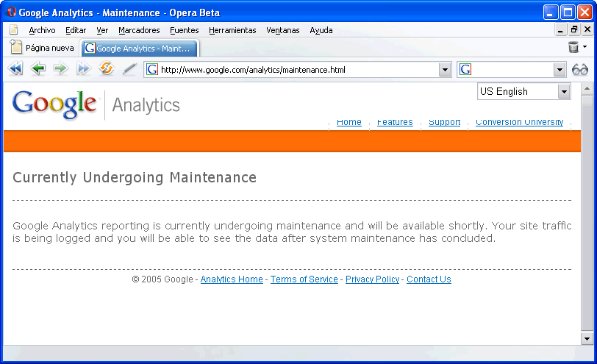Click the Google Analytics logo
This screenshot has width=597, height=364.
click(x=96, y=104)
